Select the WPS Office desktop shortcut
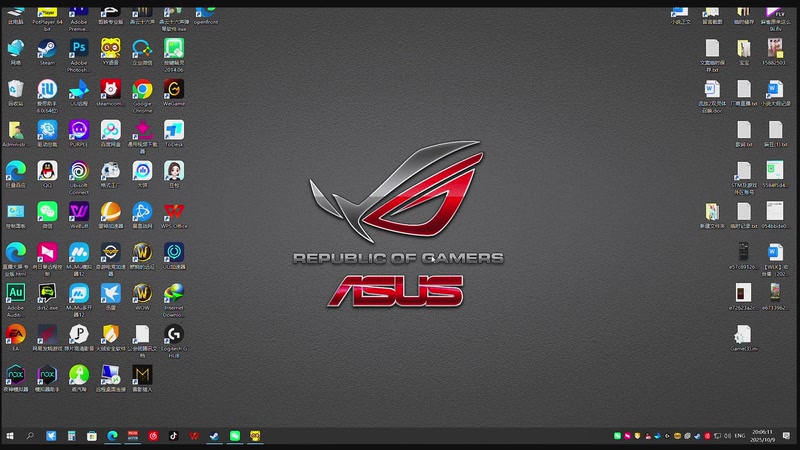The image size is (800, 450). click(173, 215)
